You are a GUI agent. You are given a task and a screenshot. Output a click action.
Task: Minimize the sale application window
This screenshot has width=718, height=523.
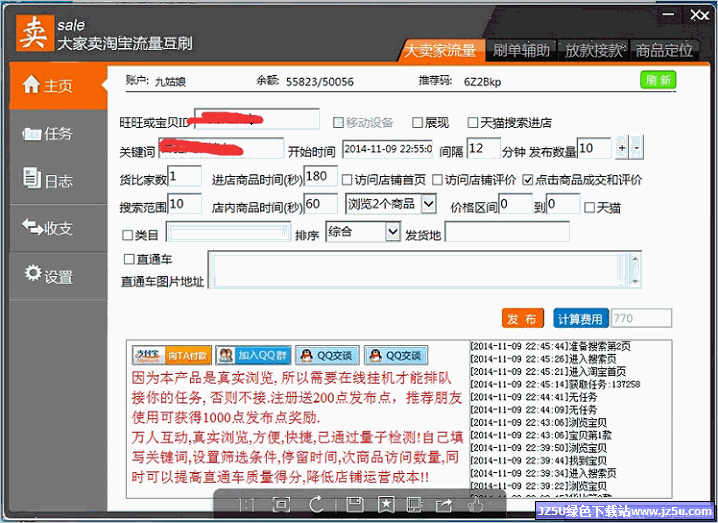pos(668,14)
